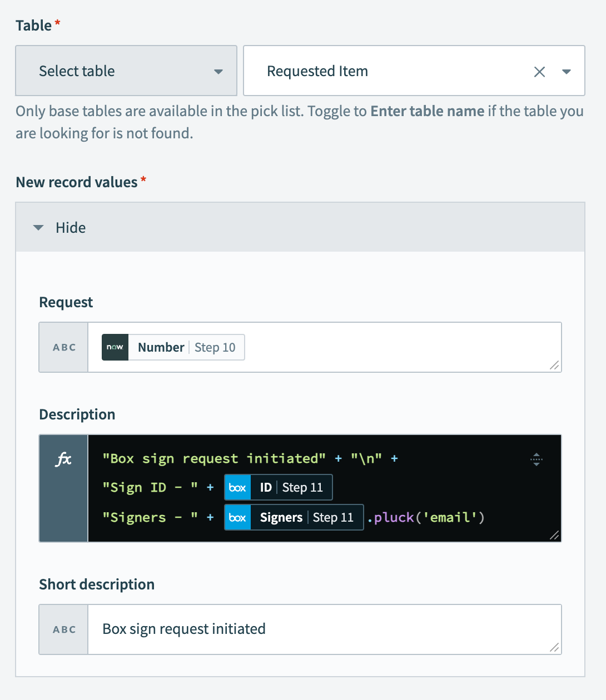
Task: Click the Hide disclosure triangle
Action: (38, 227)
